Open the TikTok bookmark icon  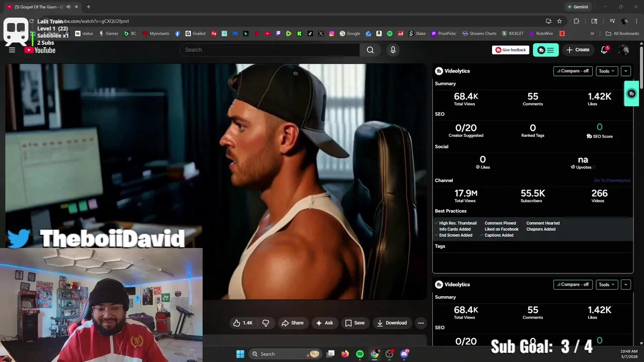point(310,34)
